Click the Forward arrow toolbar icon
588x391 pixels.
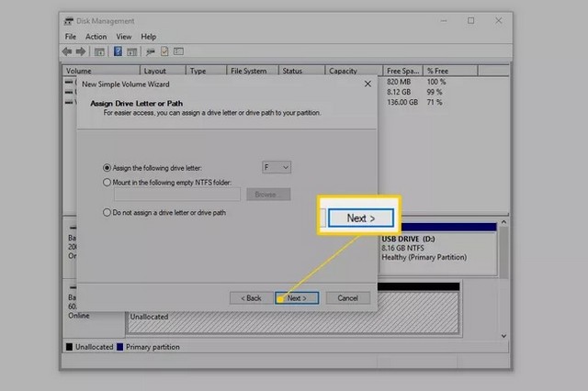[81, 51]
